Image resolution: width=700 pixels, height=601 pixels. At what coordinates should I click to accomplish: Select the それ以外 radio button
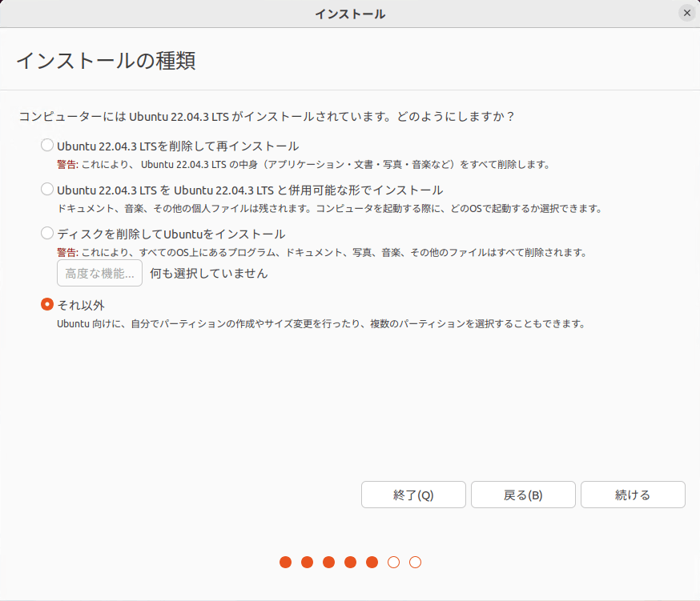(47, 304)
